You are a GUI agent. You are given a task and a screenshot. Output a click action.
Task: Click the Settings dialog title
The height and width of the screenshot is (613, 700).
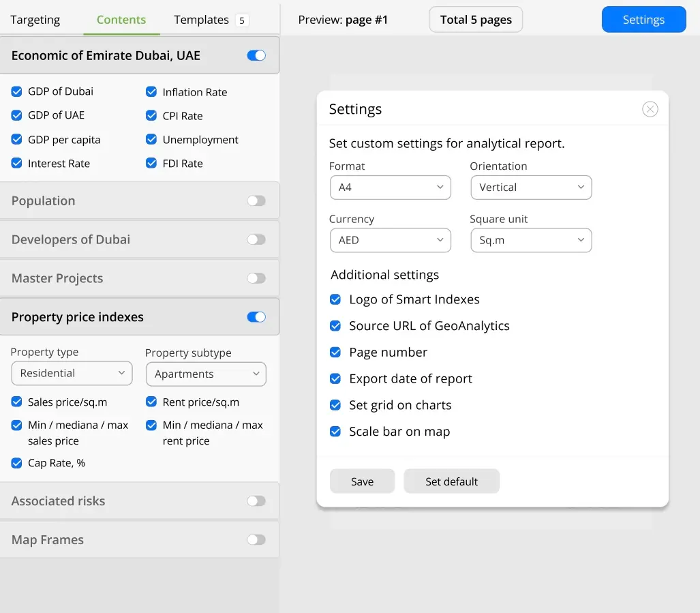click(355, 109)
